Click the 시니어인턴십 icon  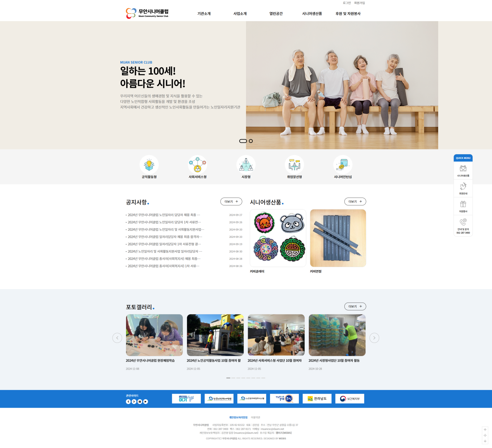(x=343, y=165)
